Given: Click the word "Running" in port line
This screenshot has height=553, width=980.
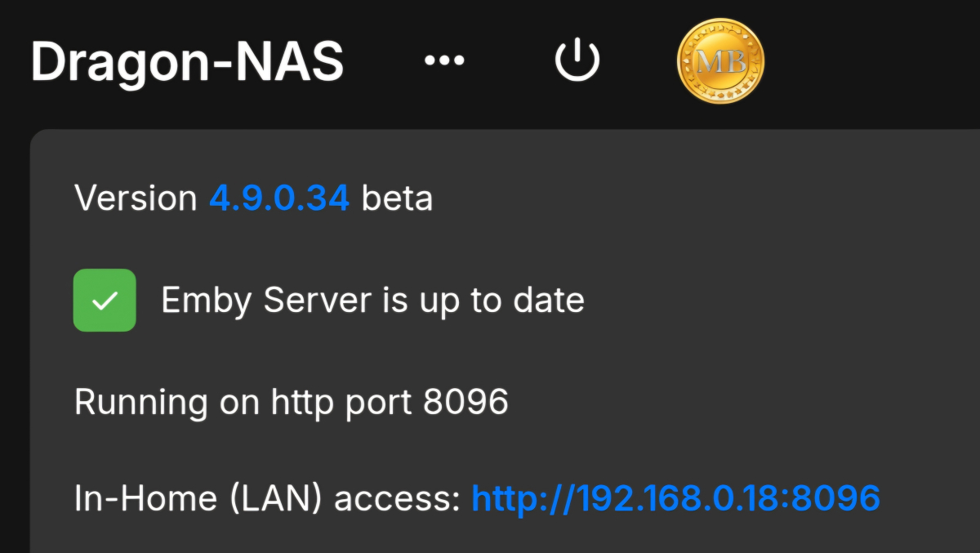Looking at the screenshot, I should click(140, 402).
